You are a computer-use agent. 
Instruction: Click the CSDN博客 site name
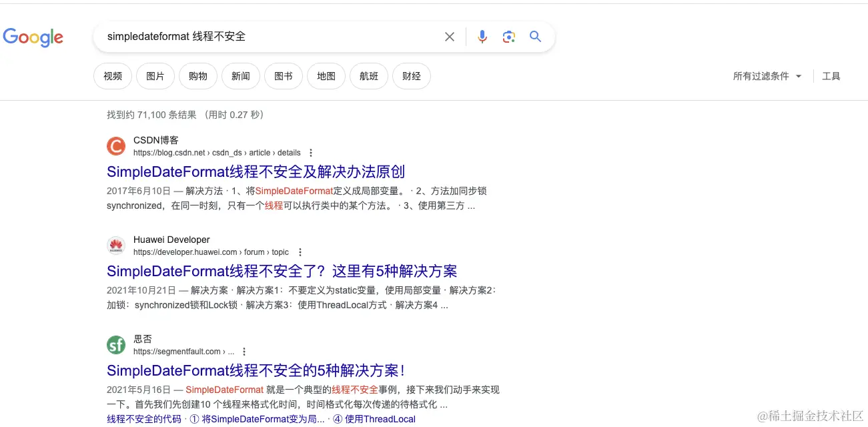click(156, 140)
